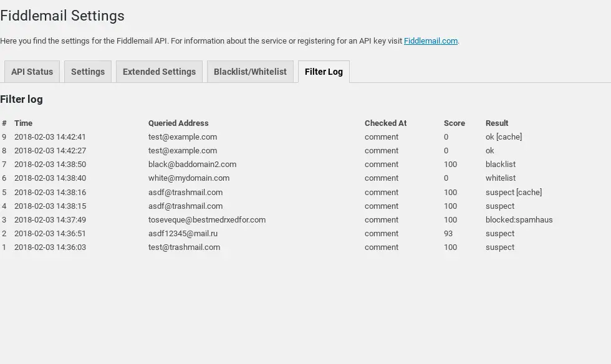Click test@example.com in row 9
The width and height of the screenshot is (611, 364).
[x=182, y=136]
